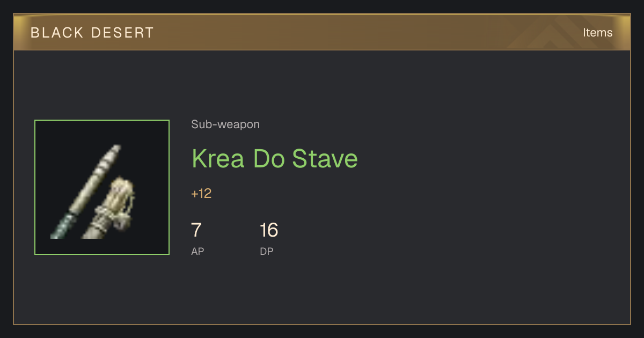Click the DP stat label

click(267, 251)
